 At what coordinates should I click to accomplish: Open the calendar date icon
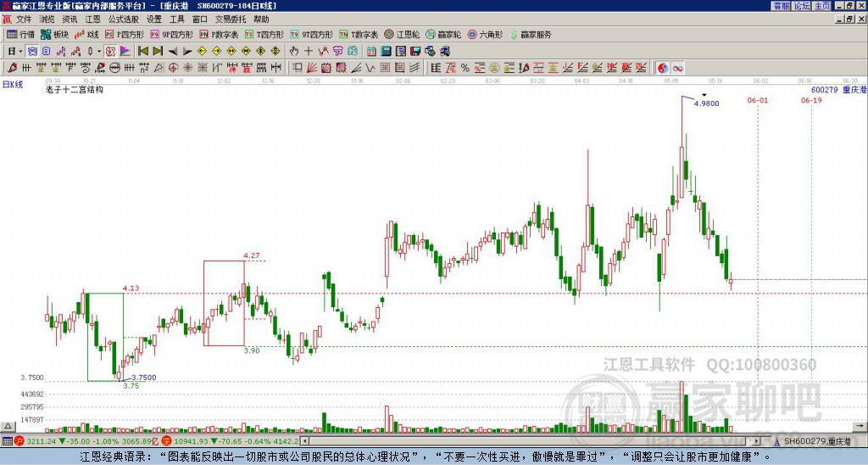[371, 51]
